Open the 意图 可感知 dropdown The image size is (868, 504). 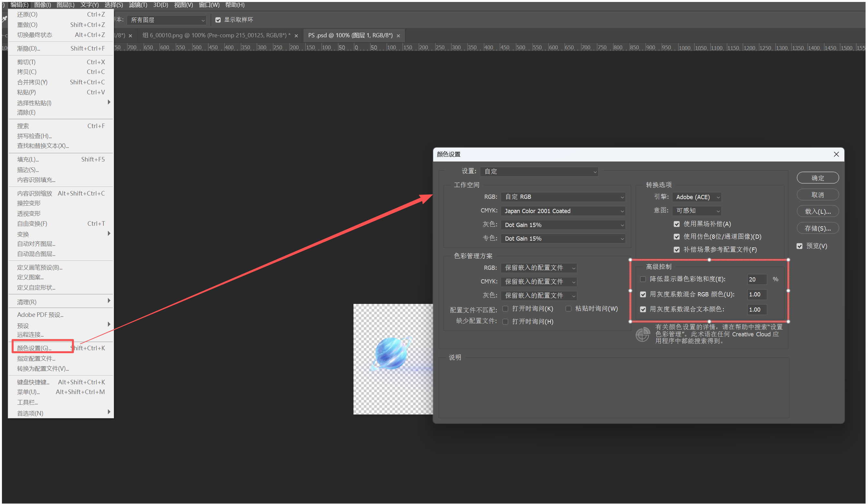pos(697,210)
